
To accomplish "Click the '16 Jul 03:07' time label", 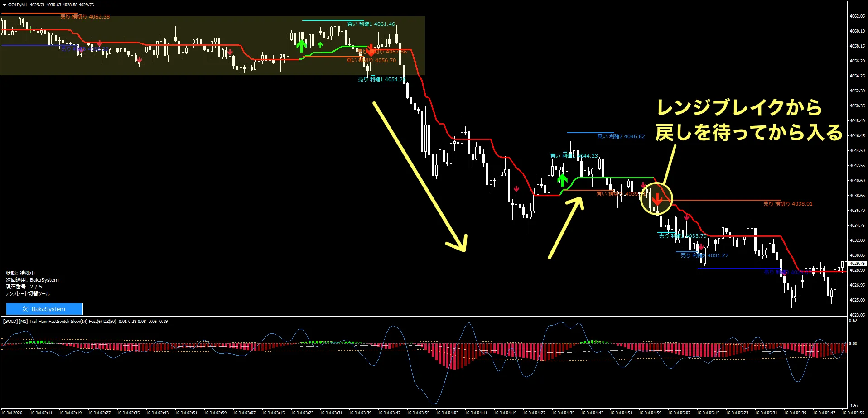I will tap(244, 413).
